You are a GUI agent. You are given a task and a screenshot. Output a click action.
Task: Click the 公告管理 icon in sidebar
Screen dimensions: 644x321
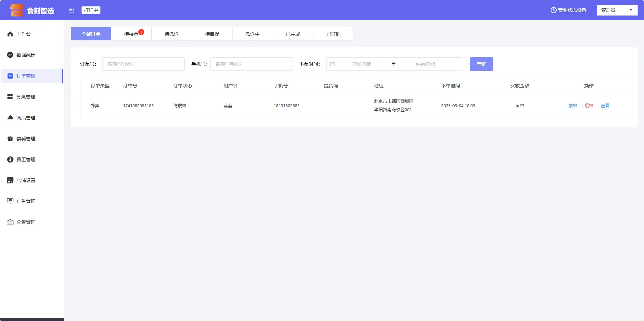click(x=10, y=222)
